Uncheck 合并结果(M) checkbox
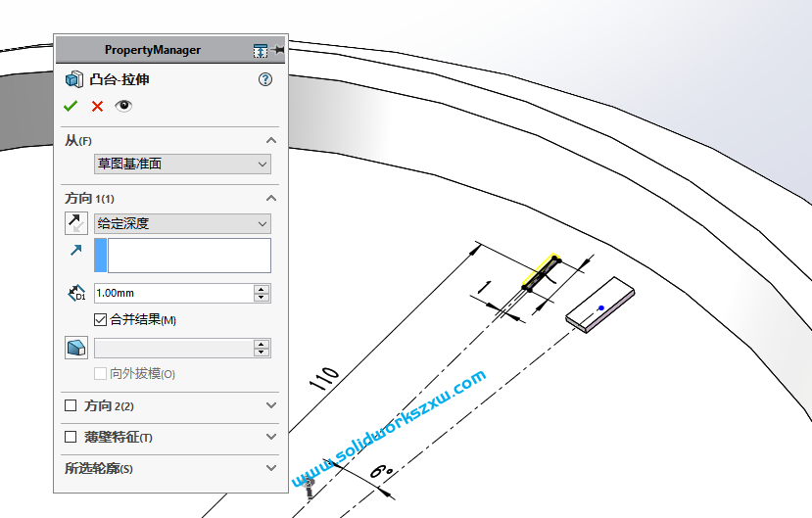The height and width of the screenshot is (518, 812). tap(101, 320)
